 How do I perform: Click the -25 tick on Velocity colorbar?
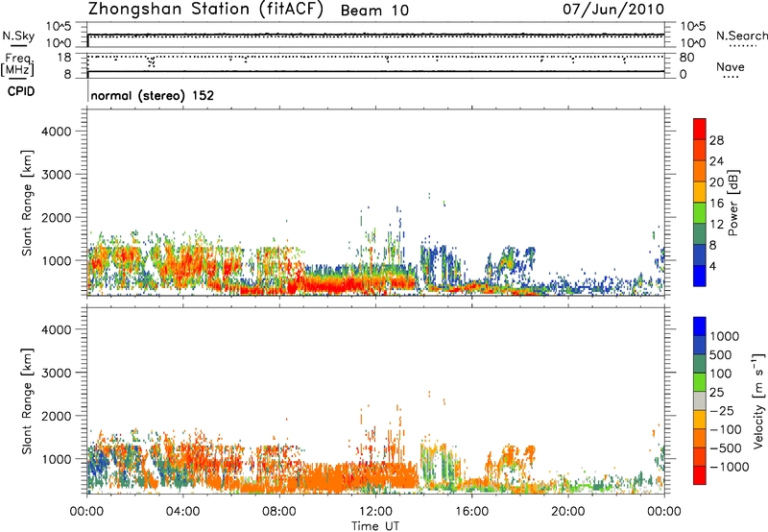click(x=724, y=411)
